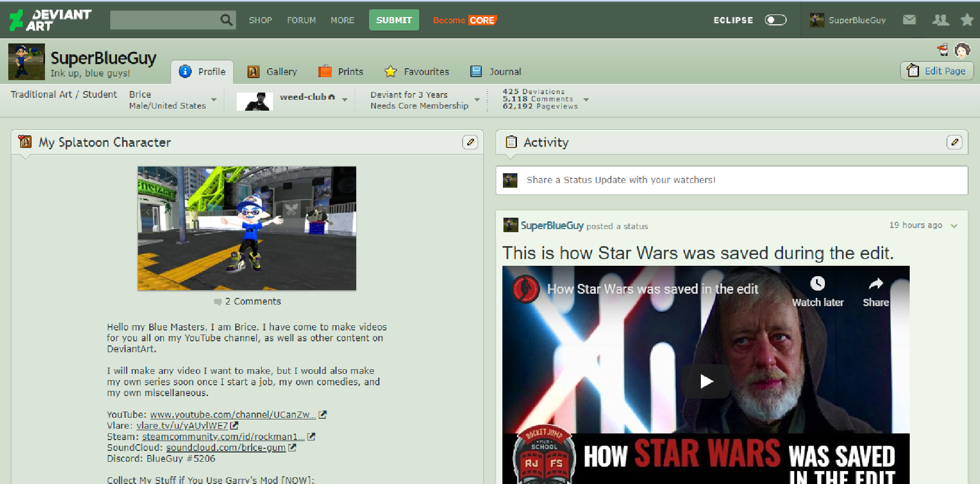Click the Needs Core Membership text
This screenshot has height=484, width=980.
[x=419, y=105]
